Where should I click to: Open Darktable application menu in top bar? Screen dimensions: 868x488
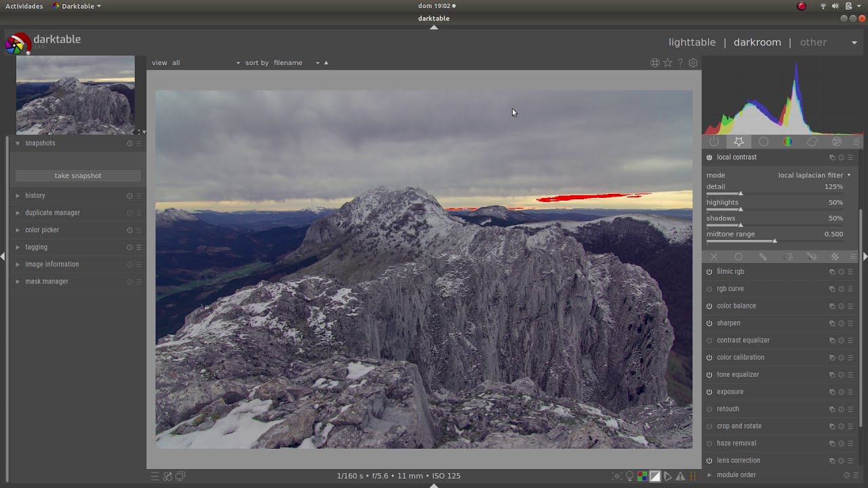coord(77,6)
